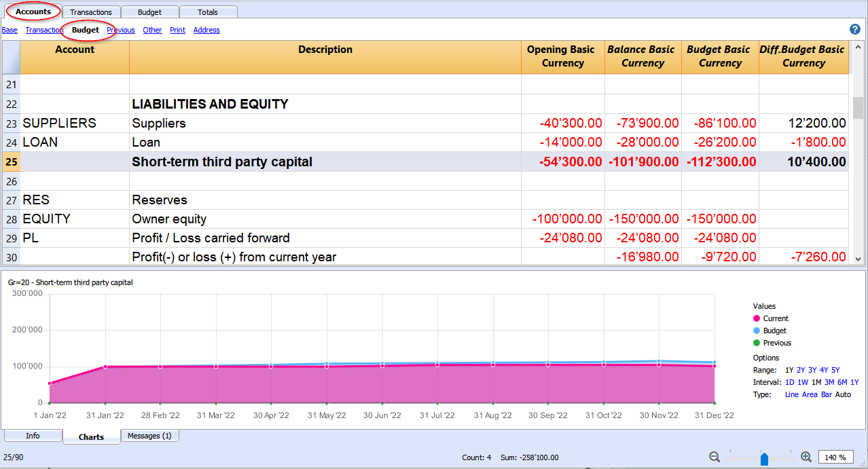Image resolution: width=868 pixels, height=469 pixels.
Task: Click the Profit / Loss carried forward cell
Action: [325, 238]
